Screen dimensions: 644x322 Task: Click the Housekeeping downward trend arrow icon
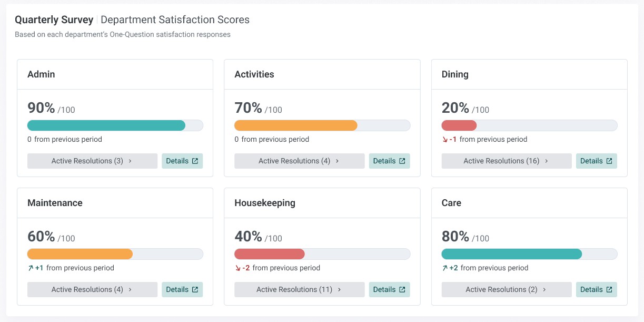pos(238,268)
